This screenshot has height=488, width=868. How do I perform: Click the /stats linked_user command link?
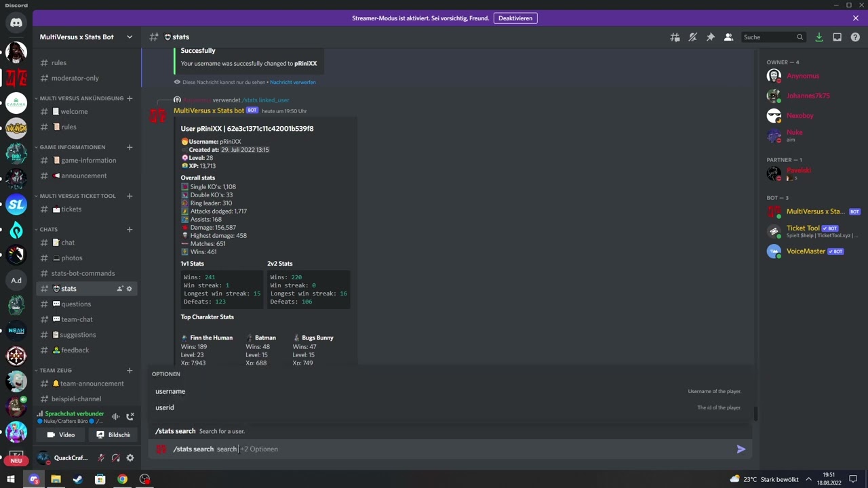266,100
